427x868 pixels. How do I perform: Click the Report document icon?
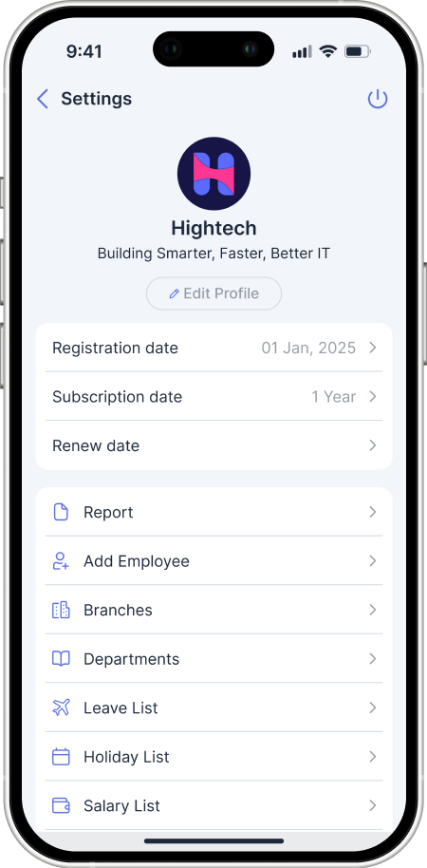click(x=61, y=512)
